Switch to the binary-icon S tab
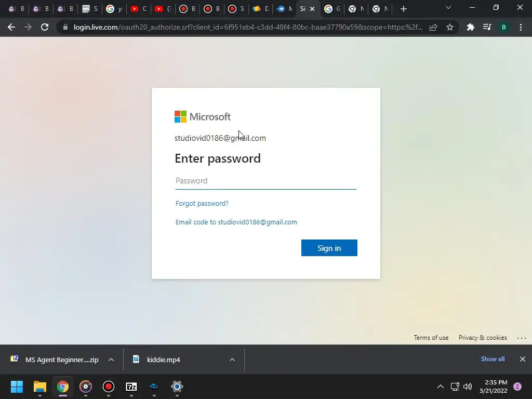 [89, 9]
